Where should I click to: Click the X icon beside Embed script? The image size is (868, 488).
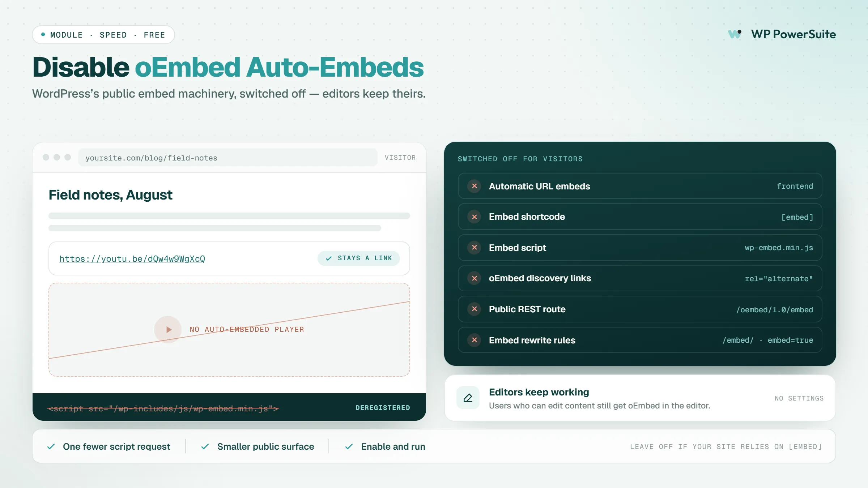(x=474, y=248)
